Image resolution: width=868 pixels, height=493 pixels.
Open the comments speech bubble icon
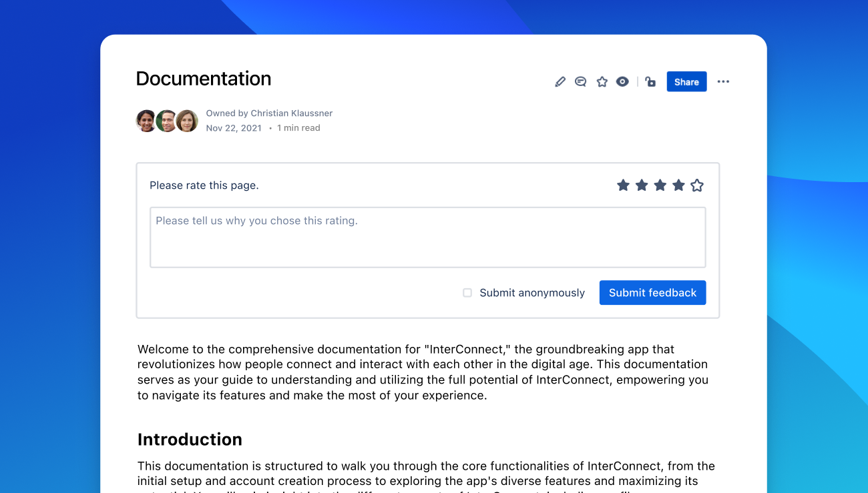coord(581,81)
